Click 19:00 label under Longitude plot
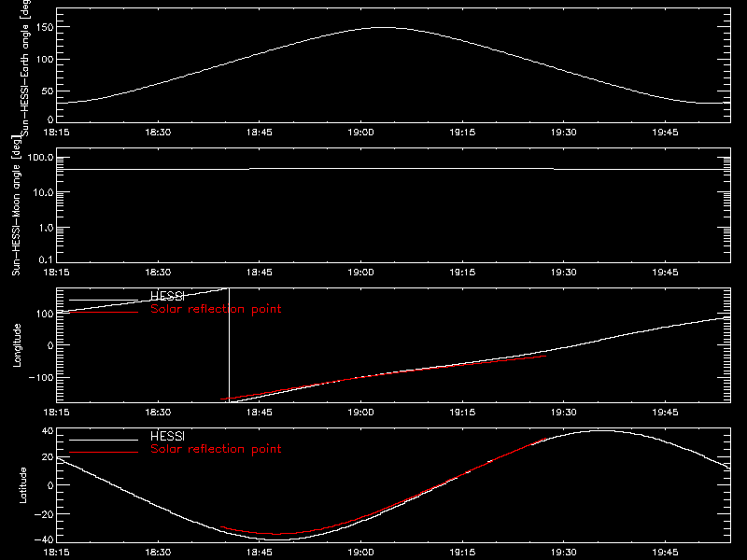 360,412
